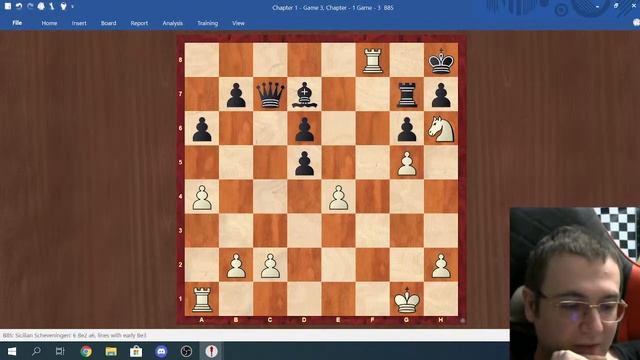
Task: Select the white rook on f8
Action: [373, 60]
